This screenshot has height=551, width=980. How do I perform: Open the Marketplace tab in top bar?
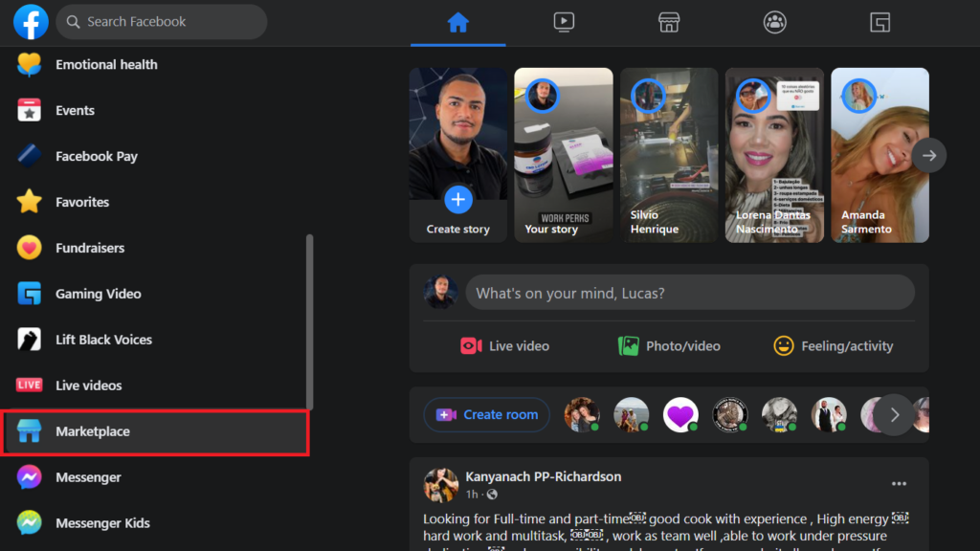669,23
